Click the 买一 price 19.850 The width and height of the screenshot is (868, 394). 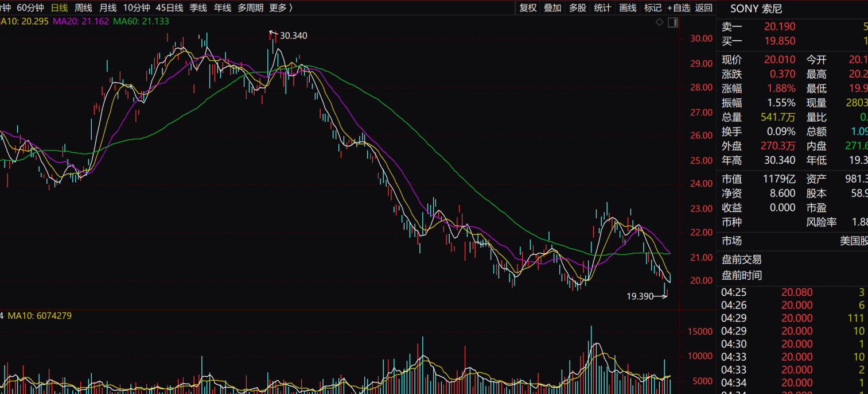tap(780, 41)
